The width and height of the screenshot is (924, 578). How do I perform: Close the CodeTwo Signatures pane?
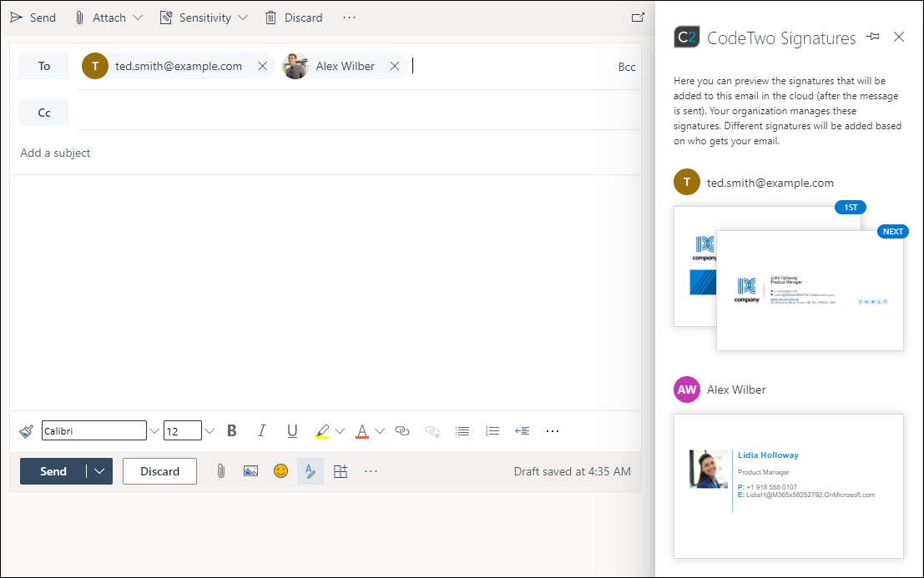click(x=899, y=37)
